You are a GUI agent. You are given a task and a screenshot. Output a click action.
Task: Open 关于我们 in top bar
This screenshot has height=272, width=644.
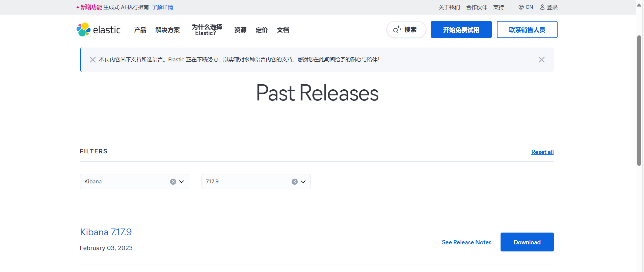tap(449, 7)
